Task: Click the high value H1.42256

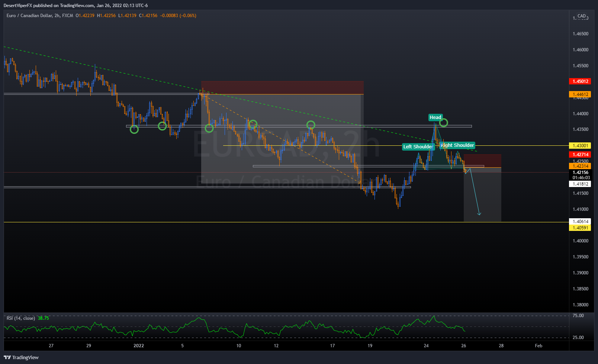Action: click(x=106, y=16)
